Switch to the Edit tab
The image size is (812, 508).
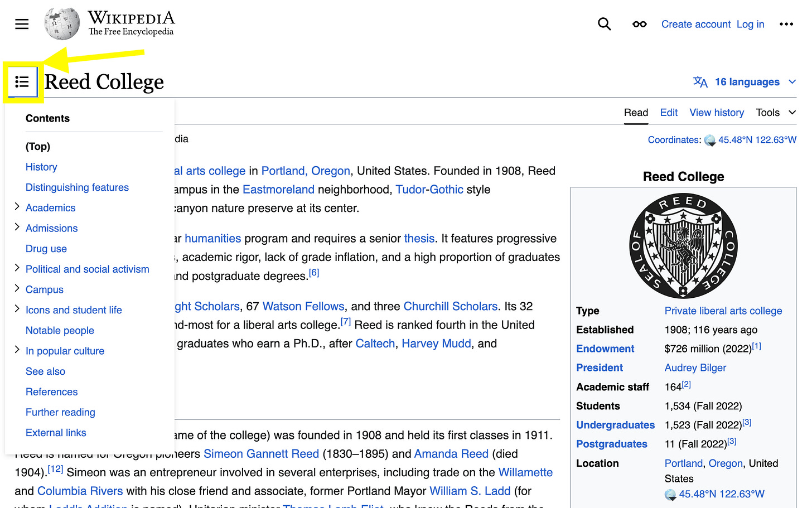click(669, 113)
